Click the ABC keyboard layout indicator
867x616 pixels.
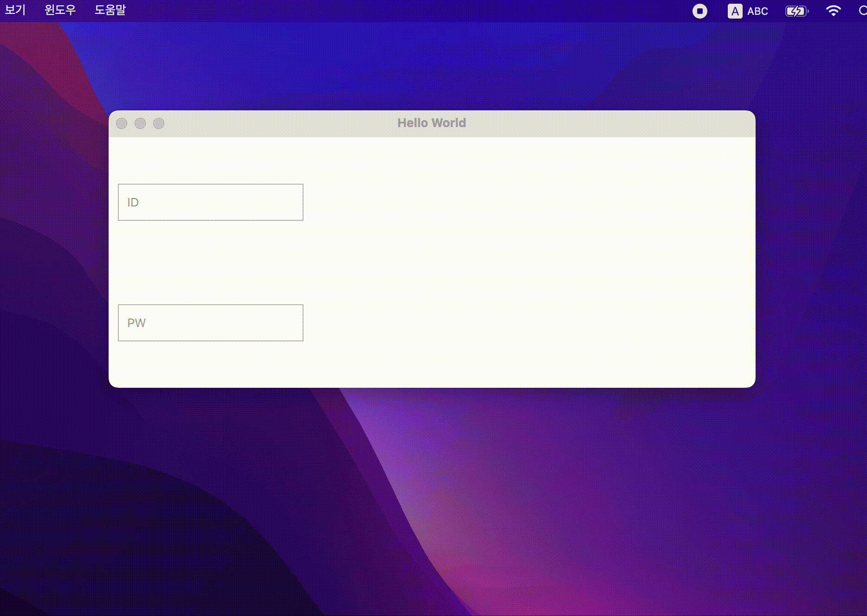(757, 11)
